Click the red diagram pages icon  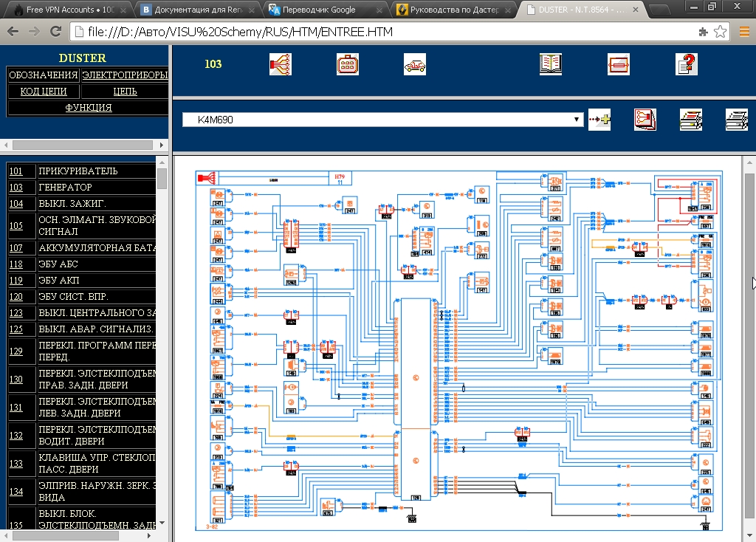pyautogui.click(x=645, y=120)
